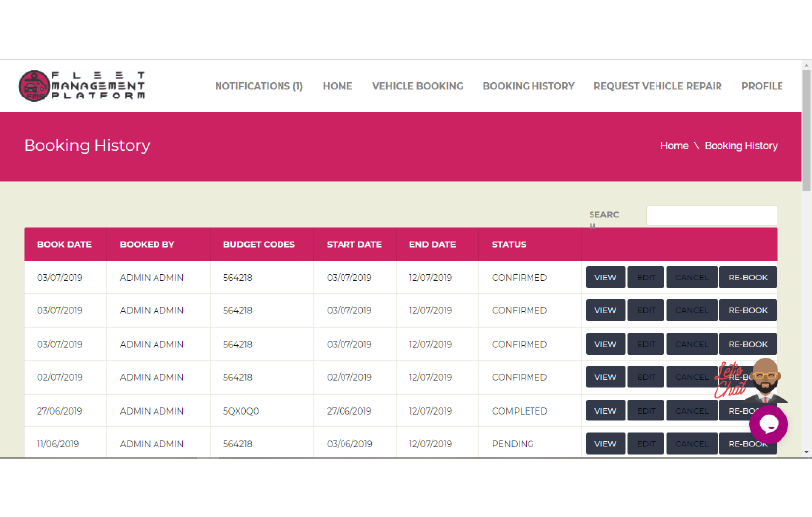This screenshot has width=812, height=517.
Task: Open the purple chat bubble icon
Action: (769, 424)
